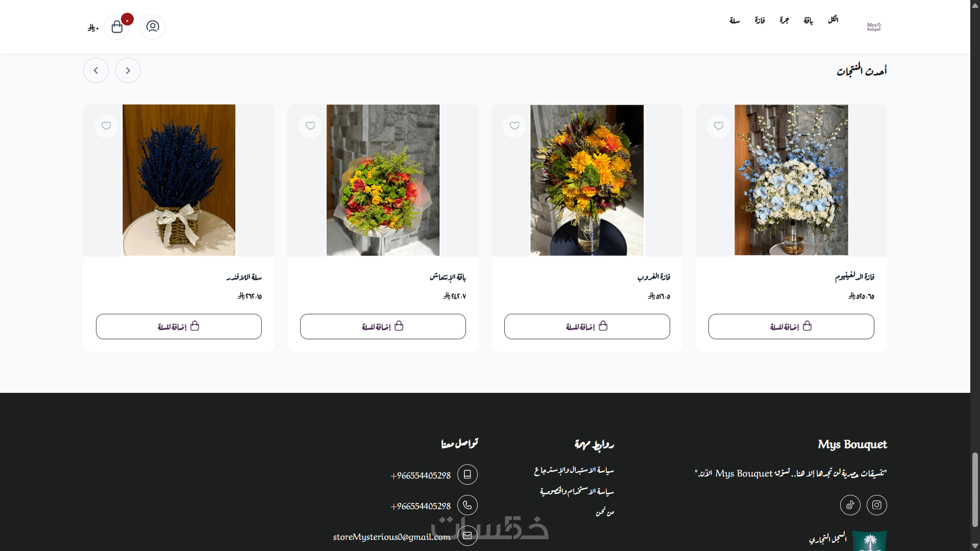980x551 pixels.
Task: Select the سلة category in navigation
Action: (x=734, y=20)
